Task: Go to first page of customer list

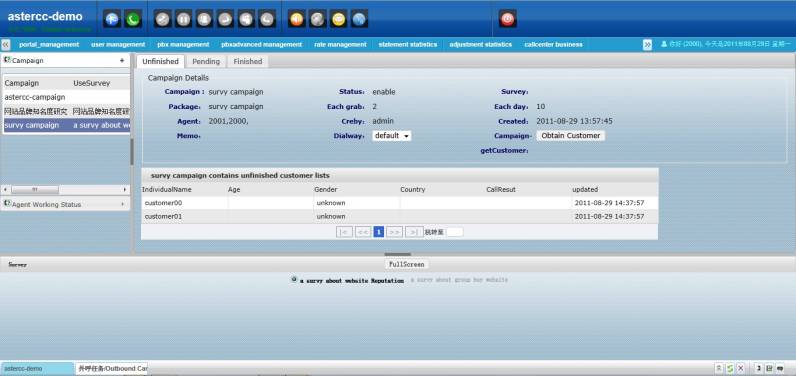Action: [344, 232]
